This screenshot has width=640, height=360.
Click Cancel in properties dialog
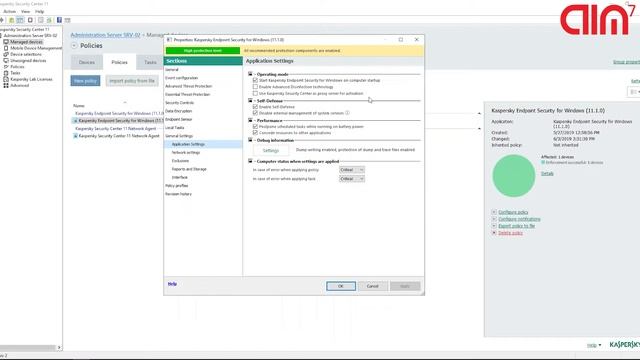(x=372, y=286)
